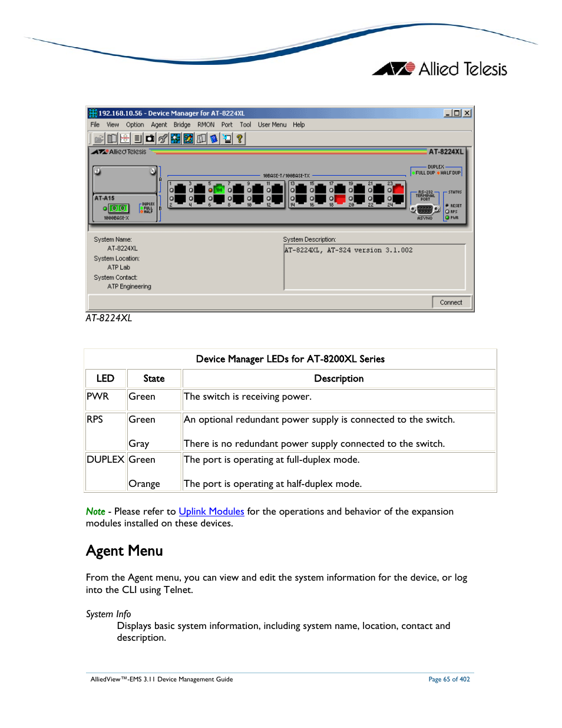The height and width of the screenshot is (728, 562).
Task: Open the Agent menu
Action: tap(159, 124)
